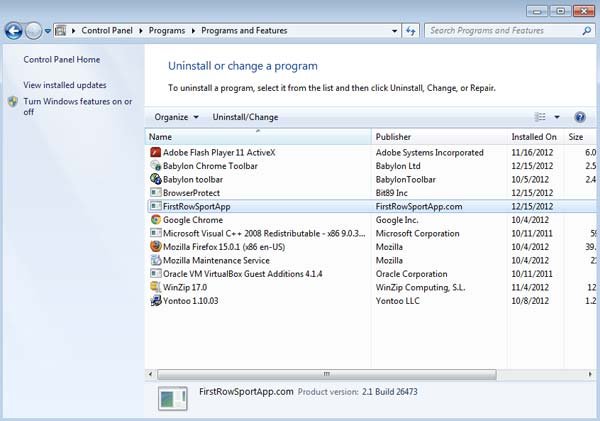Open Turn Windows features on or off
Image resolution: width=600 pixels, height=421 pixels.
[78, 106]
